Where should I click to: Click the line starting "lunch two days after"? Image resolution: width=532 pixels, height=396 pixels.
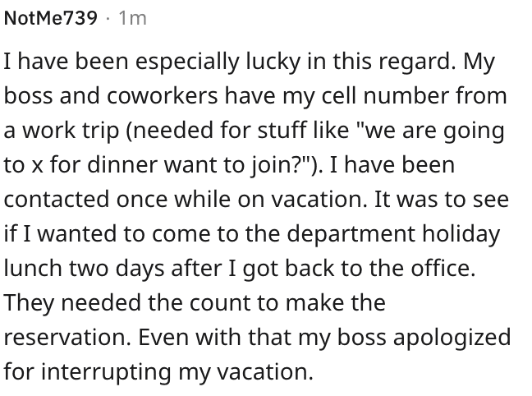(x=240, y=269)
